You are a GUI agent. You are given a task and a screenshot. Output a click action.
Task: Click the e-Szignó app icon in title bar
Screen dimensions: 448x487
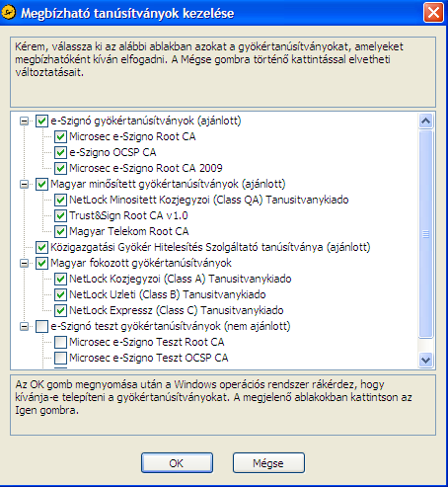[x=9, y=13]
